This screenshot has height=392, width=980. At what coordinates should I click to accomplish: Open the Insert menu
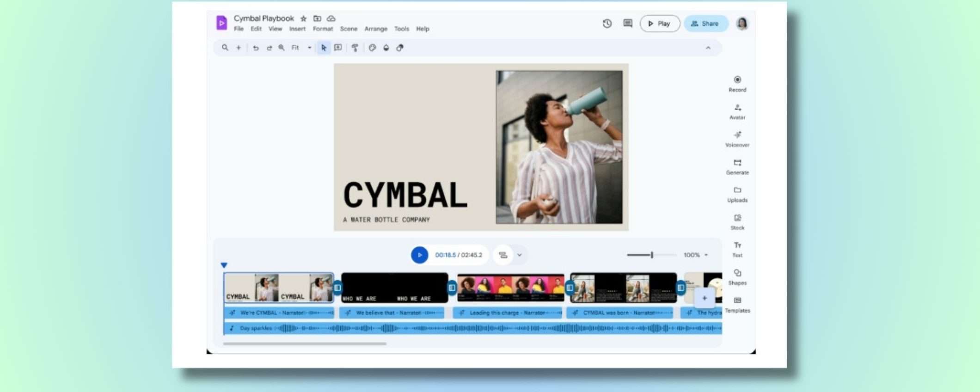(297, 29)
